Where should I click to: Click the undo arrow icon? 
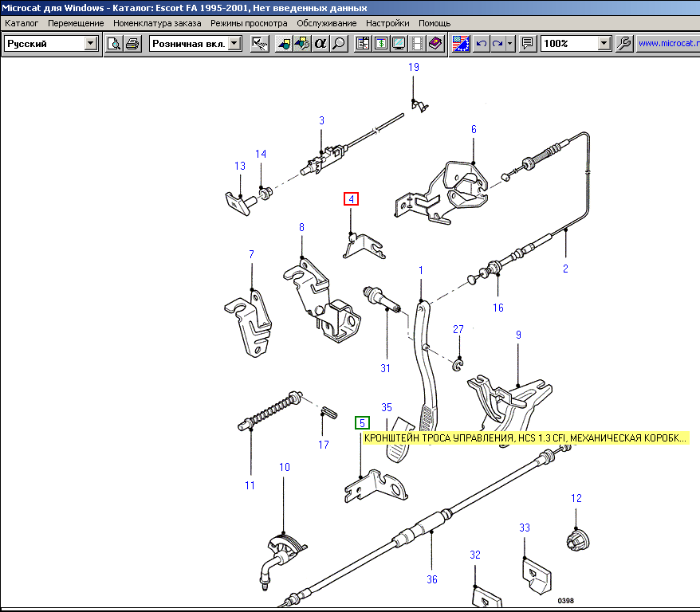(x=481, y=44)
